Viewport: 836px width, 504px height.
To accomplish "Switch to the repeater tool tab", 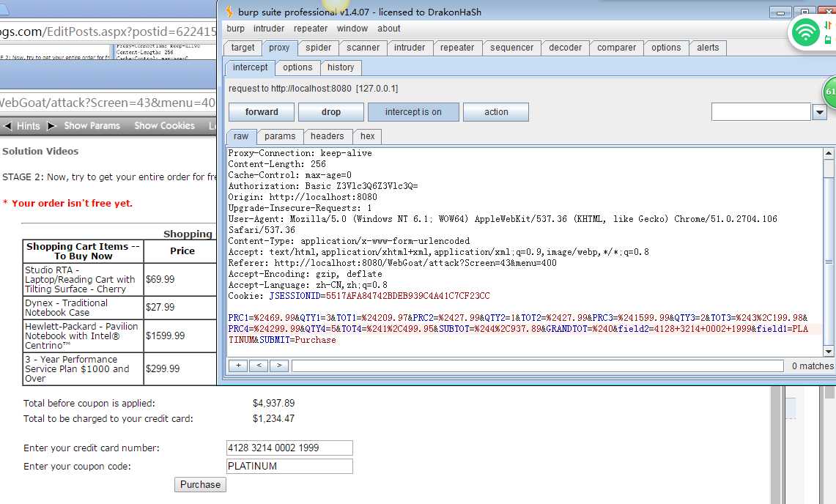I will tap(457, 48).
